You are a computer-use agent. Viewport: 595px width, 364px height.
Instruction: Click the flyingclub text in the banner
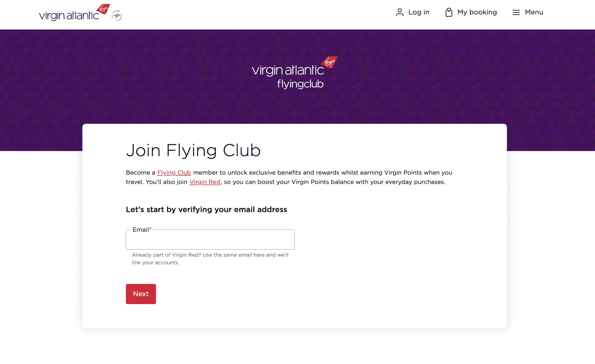pyautogui.click(x=300, y=84)
